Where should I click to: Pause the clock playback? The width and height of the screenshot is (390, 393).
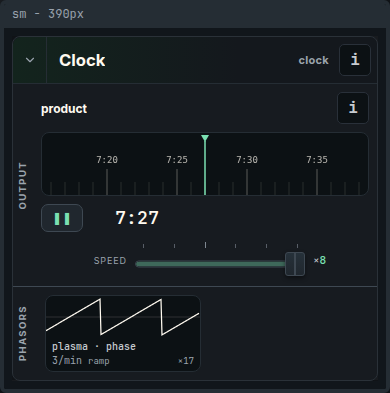coord(62,218)
